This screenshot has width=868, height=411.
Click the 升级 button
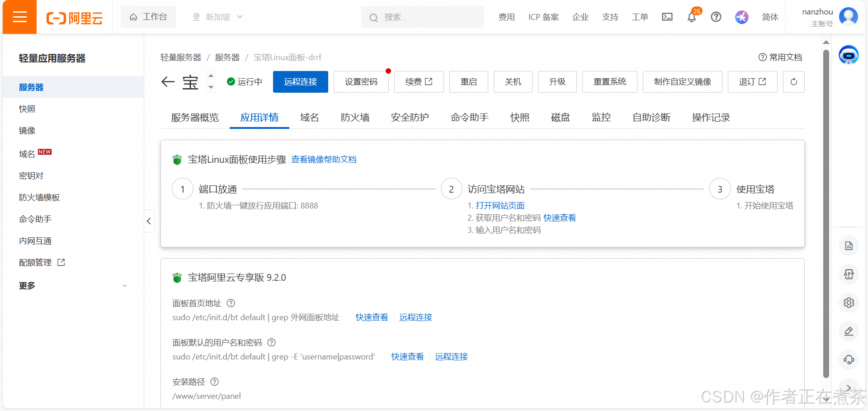[x=557, y=82]
